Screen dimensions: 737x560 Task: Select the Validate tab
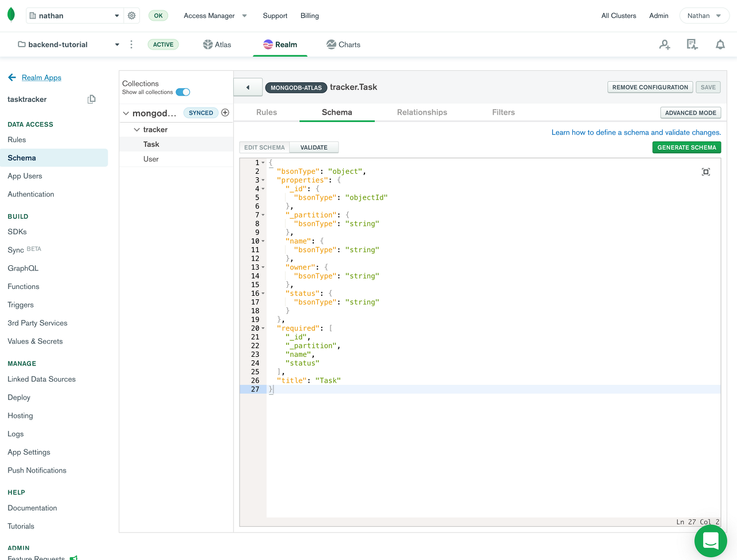click(314, 147)
